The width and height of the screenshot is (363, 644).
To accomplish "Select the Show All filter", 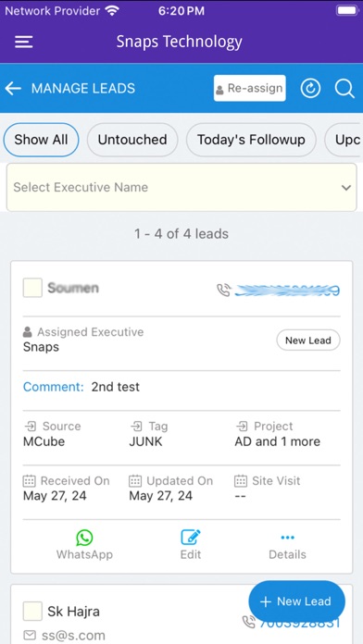I will [41, 140].
